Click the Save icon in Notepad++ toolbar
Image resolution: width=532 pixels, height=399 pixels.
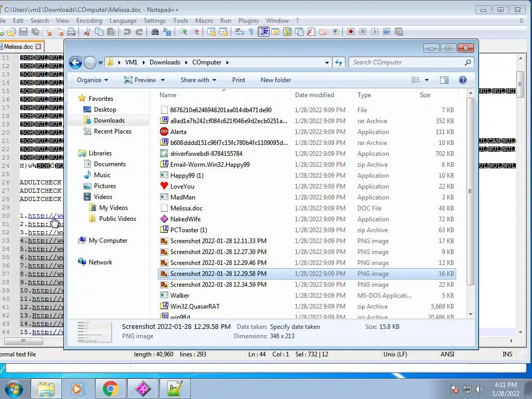coord(23,32)
